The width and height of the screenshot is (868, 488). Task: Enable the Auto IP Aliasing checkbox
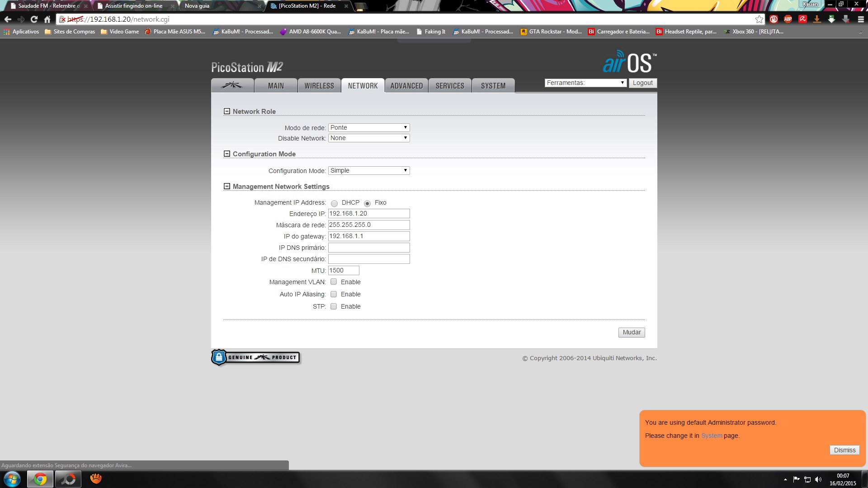pos(334,294)
